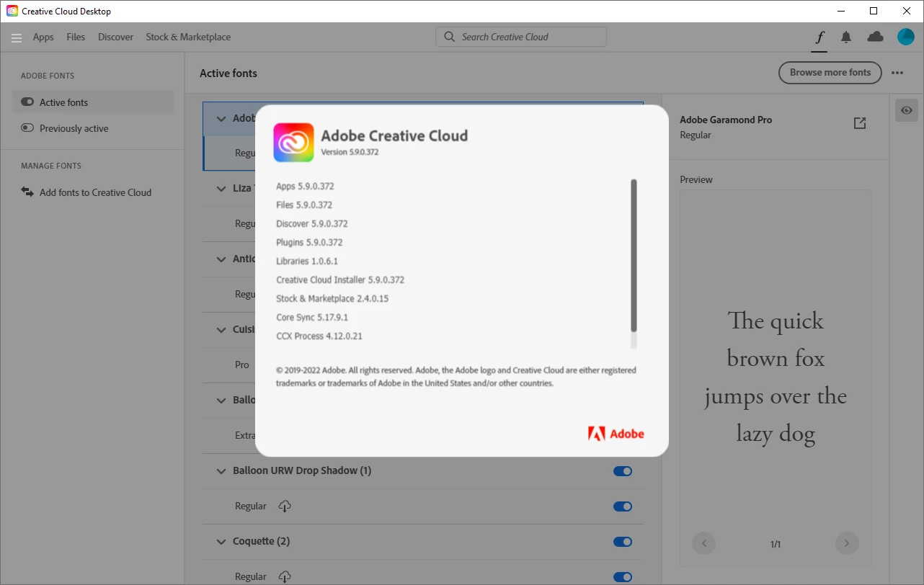Click Core Sync 5.17.9.1 line
This screenshot has height=585, width=924.
click(312, 317)
